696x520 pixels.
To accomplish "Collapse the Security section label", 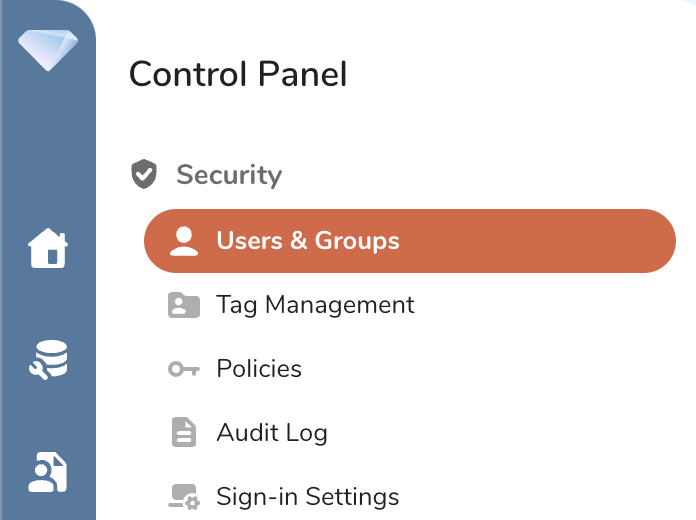I will tap(229, 175).
